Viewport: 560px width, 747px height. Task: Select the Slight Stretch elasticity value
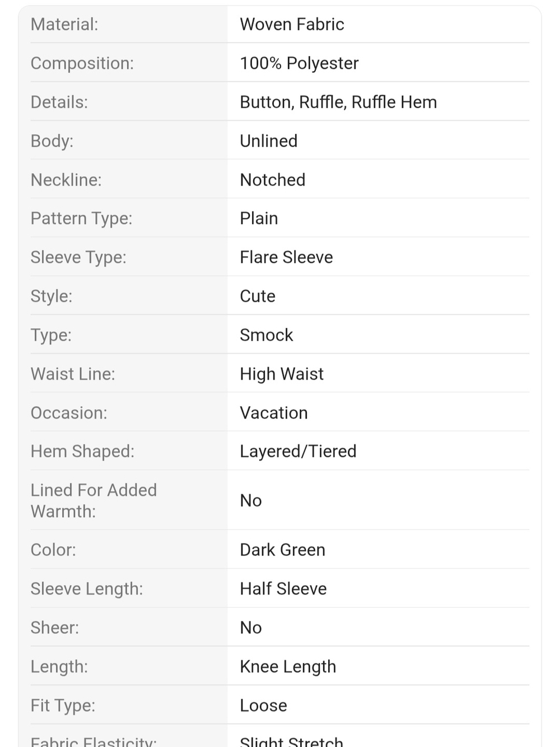(291, 741)
